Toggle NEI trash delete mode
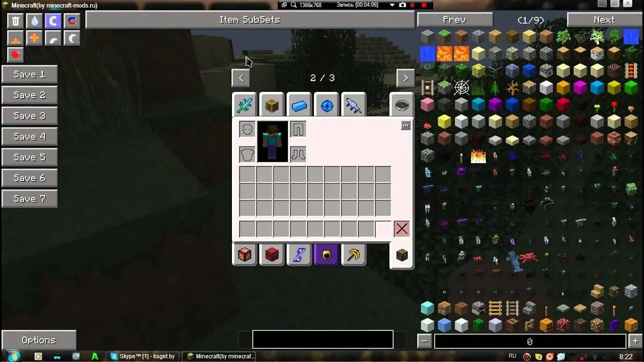Screen dimensions: 644x362 [16, 21]
